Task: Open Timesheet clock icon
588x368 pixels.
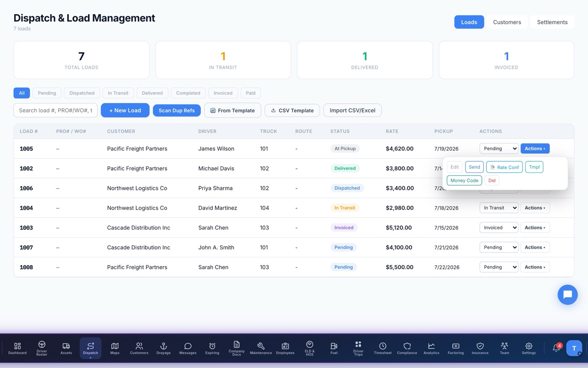Action: pyautogui.click(x=383, y=348)
